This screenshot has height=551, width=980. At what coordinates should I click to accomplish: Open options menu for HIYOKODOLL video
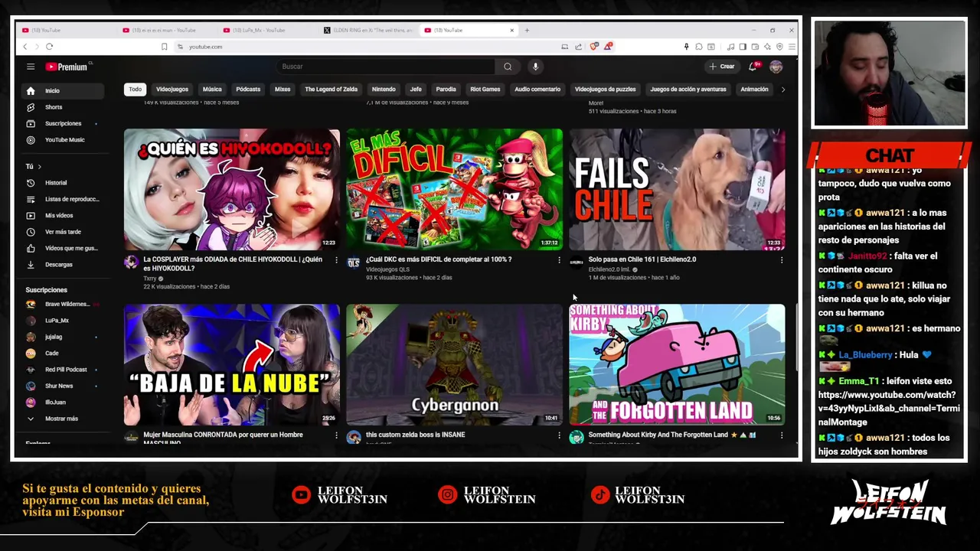pos(336,260)
